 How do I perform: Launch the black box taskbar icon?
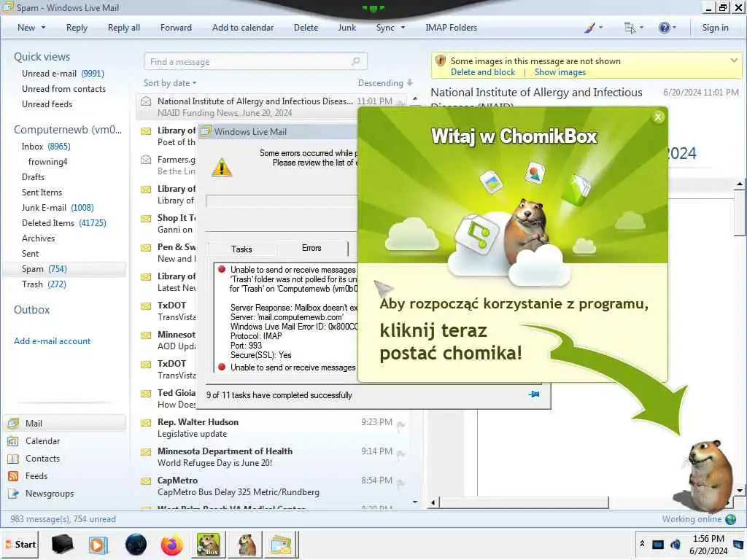click(x=62, y=544)
